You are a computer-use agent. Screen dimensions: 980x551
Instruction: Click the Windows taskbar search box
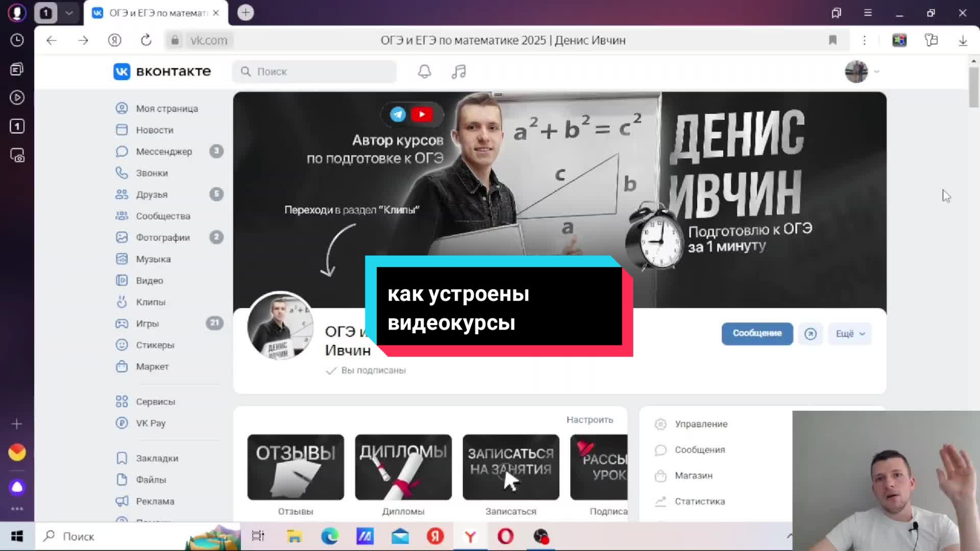click(x=138, y=536)
